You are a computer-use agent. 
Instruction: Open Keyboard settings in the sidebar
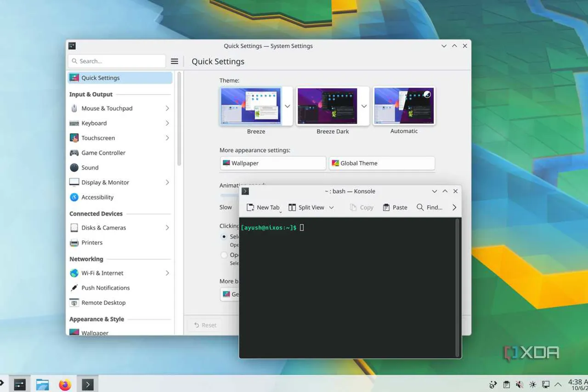pos(120,123)
